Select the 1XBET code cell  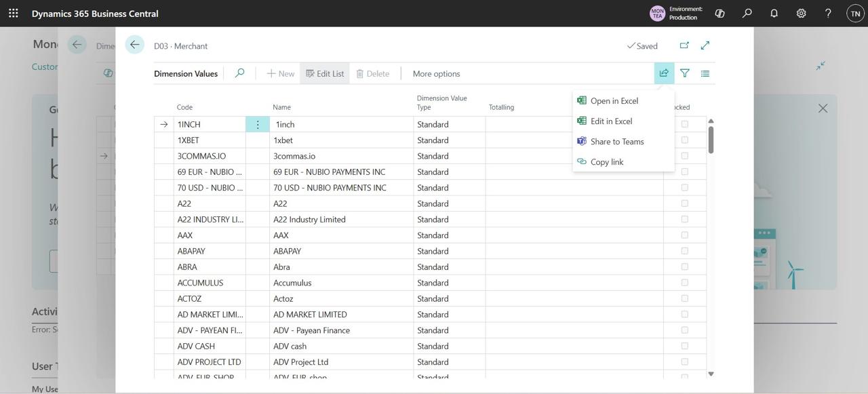tap(210, 140)
